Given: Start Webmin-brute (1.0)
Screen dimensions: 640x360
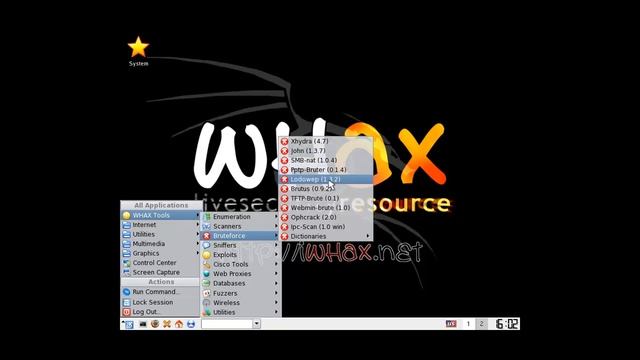Looking at the screenshot, I should [x=326, y=207].
